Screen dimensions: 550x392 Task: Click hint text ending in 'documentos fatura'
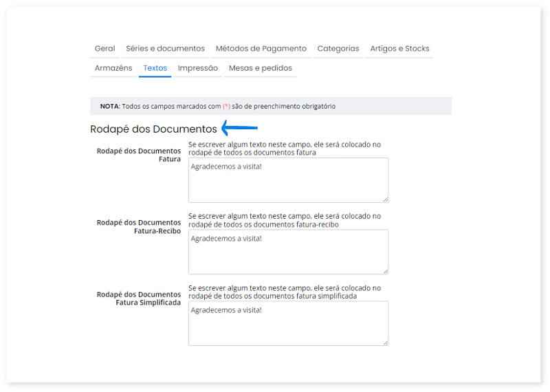click(x=285, y=149)
